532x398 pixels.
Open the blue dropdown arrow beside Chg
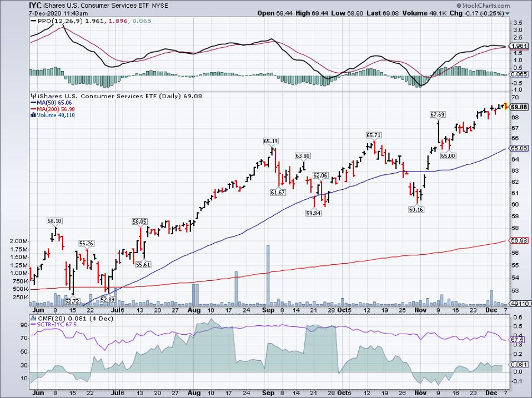tap(508, 13)
